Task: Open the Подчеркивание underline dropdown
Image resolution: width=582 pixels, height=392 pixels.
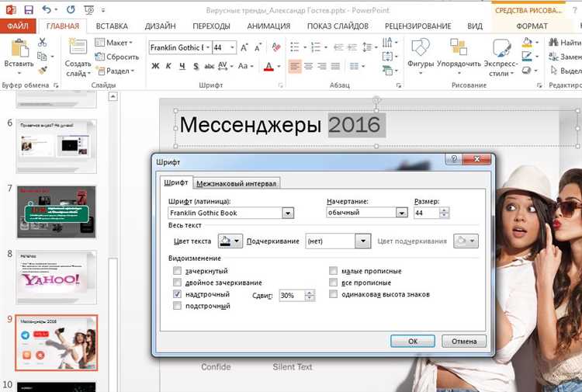Action: pyautogui.click(x=363, y=241)
